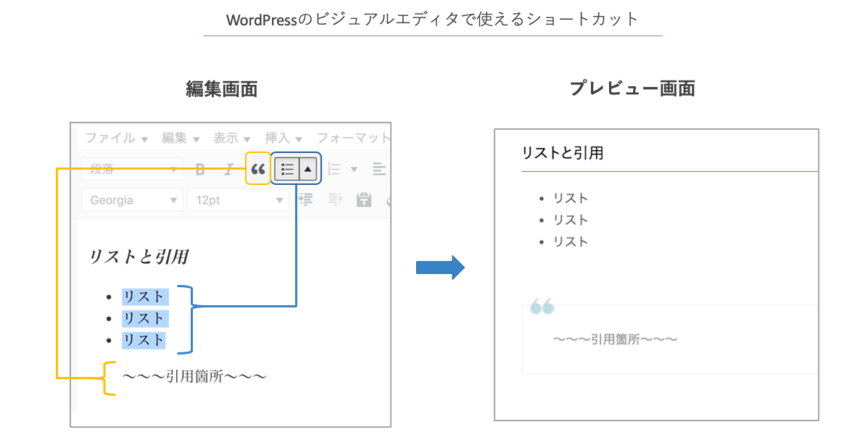Expand the 段落 paragraph format dropdown
868x435 pixels.
pos(132,170)
